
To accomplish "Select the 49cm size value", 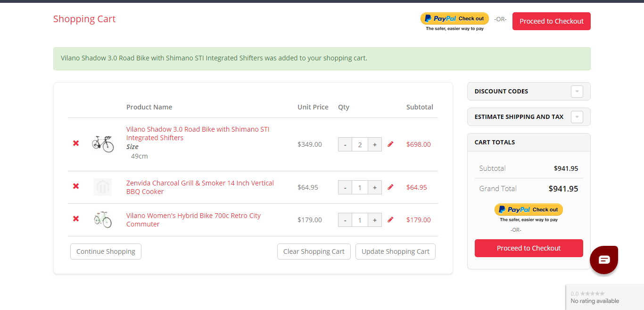I will 140,156.
